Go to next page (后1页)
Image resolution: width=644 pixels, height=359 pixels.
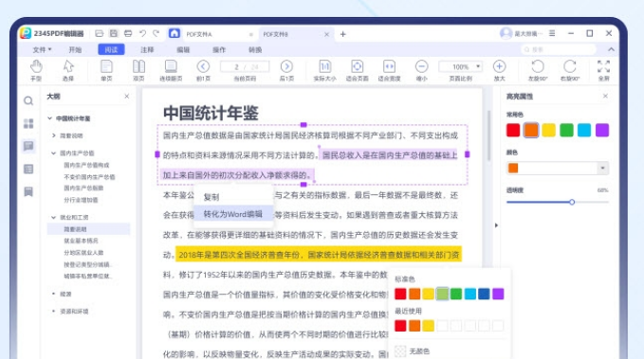(x=286, y=70)
